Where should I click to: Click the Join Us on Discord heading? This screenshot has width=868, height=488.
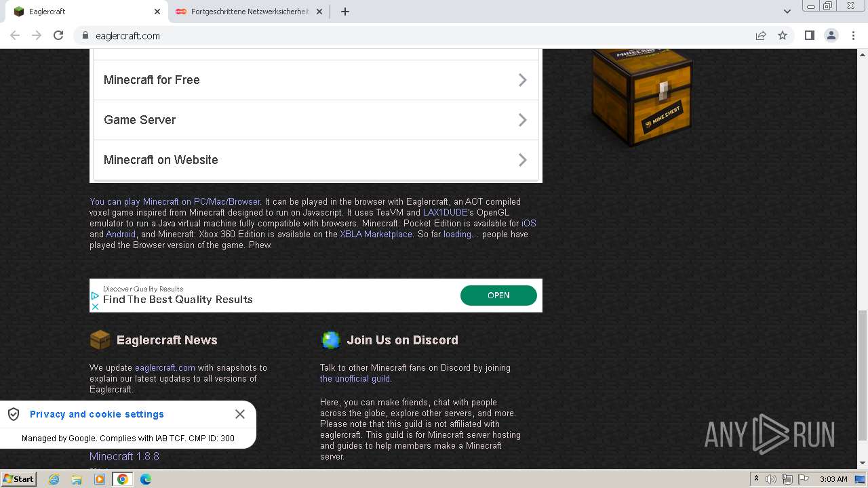click(402, 340)
